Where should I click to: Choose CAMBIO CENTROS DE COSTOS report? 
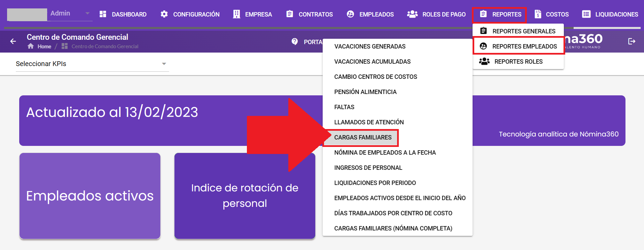397,77
